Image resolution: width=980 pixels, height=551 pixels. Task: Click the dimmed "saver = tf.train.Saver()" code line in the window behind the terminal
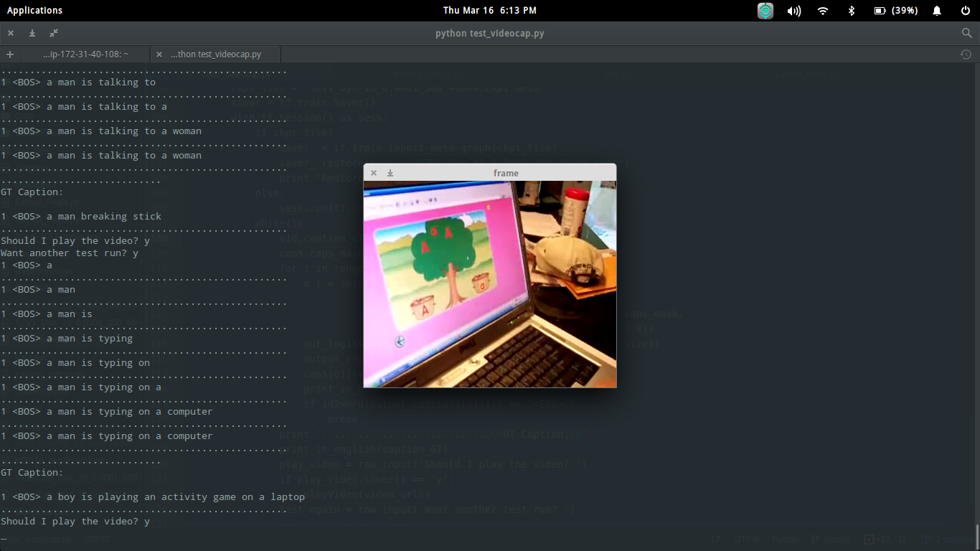pos(303,103)
